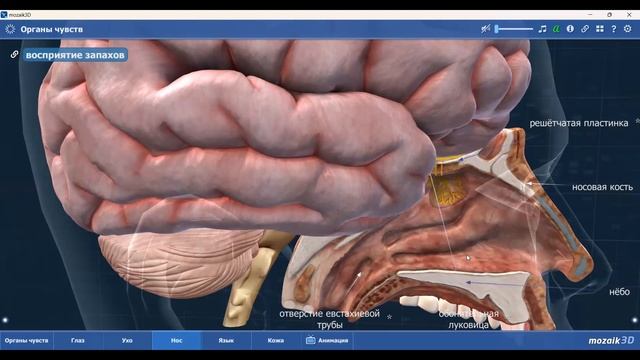
Task: Open the help question mark
Action: [613, 29]
